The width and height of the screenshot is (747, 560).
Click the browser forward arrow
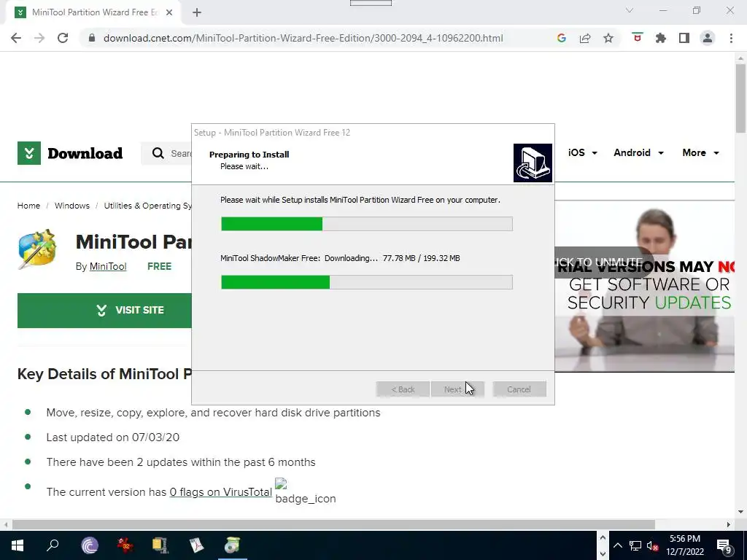(x=39, y=38)
